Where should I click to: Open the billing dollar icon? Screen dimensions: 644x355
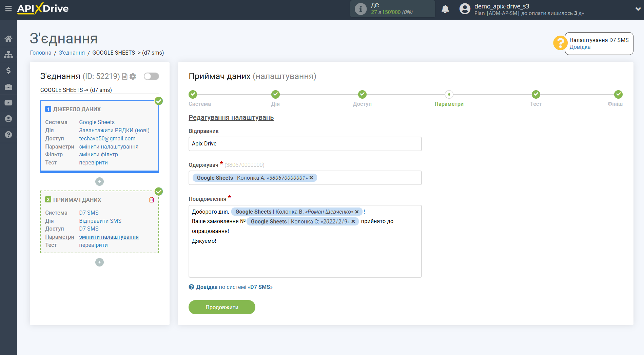(8, 71)
